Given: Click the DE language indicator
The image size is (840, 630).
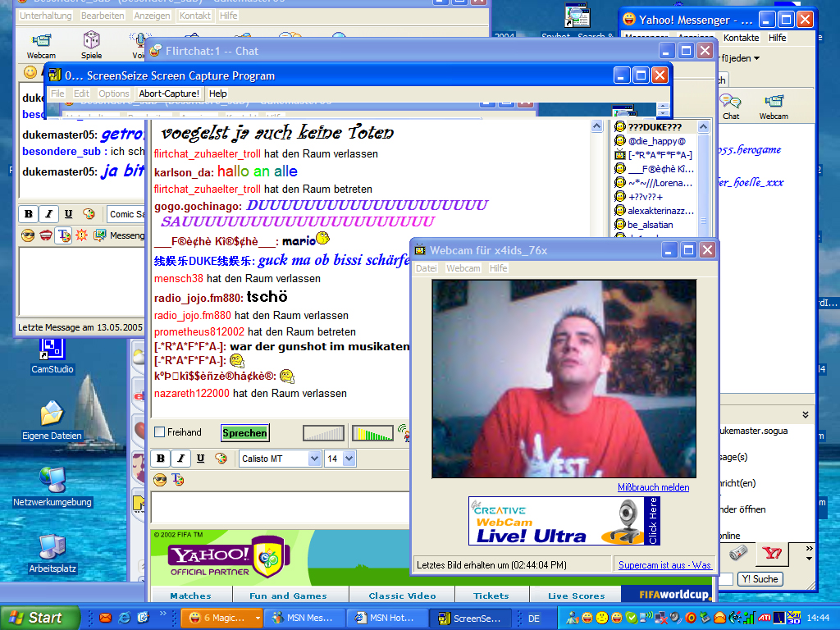Looking at the screenshot, I should point(533,618).
